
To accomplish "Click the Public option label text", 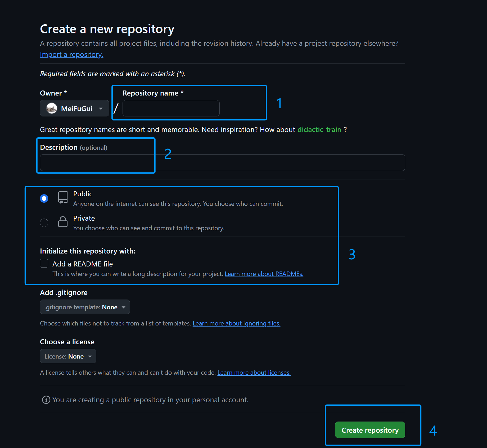I will pyautogui.click(x=83, y=194).
